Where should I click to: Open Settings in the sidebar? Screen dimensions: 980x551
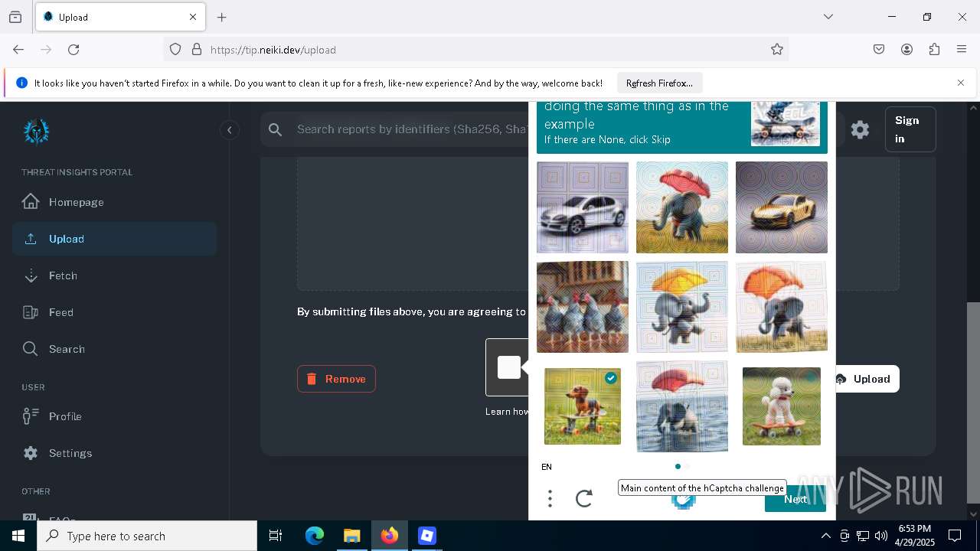tap(114, 453)
